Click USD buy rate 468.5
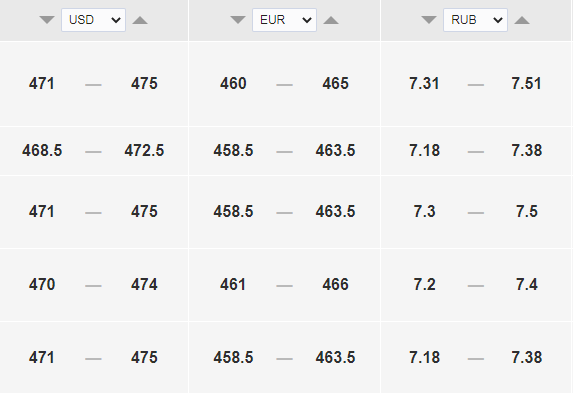Screen dimensions: 573x393 tap(42, 151)
